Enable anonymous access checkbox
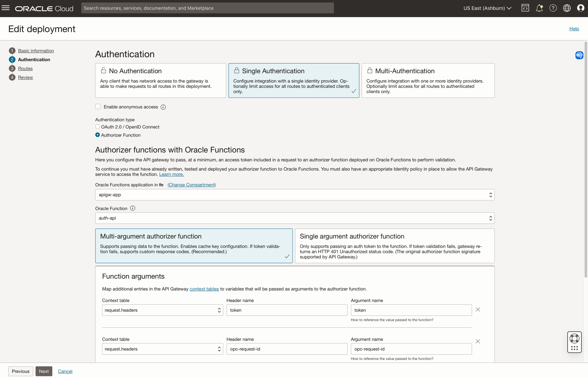The width and height of the screenshot is (588, 378). point(98,107)
